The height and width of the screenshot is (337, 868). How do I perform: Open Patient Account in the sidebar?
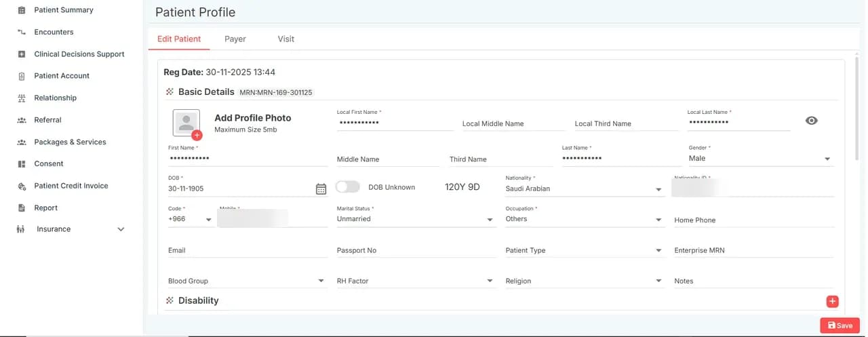[62, 76]
